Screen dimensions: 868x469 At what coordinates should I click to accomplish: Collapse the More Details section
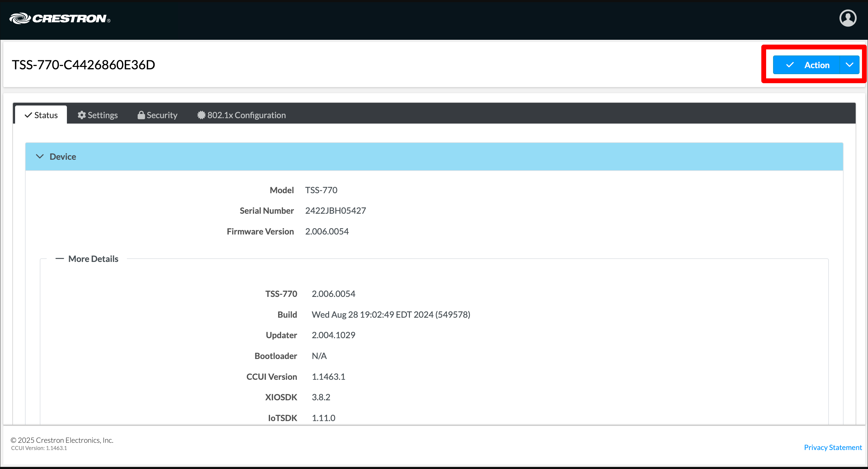[87, 259]
